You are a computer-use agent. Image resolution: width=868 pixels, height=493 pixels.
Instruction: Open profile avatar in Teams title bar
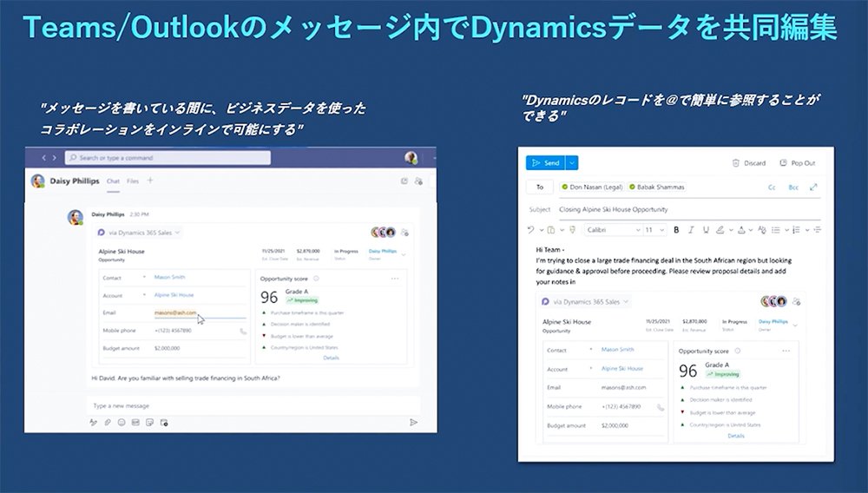click(411, 158)
